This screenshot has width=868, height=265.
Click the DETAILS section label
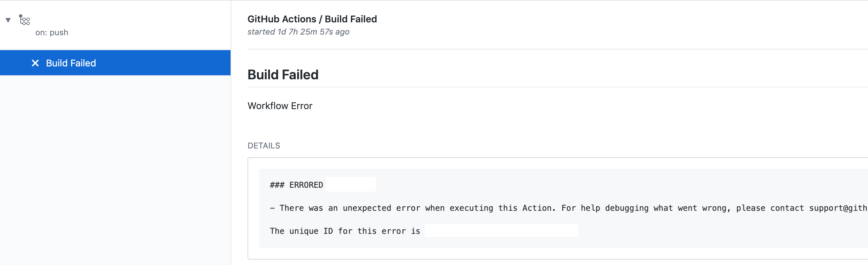[264, 146]
